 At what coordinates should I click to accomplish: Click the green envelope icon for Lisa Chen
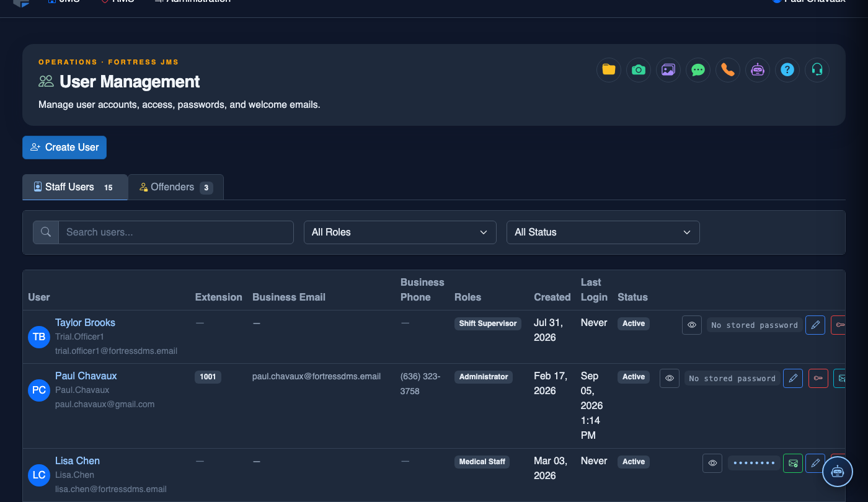tap(793, 463)
